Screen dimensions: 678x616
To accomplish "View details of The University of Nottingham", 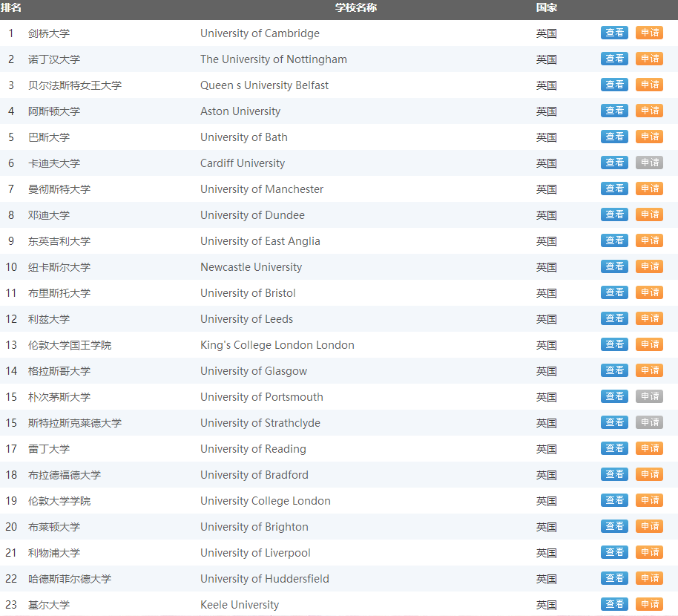I will point(614,59).
